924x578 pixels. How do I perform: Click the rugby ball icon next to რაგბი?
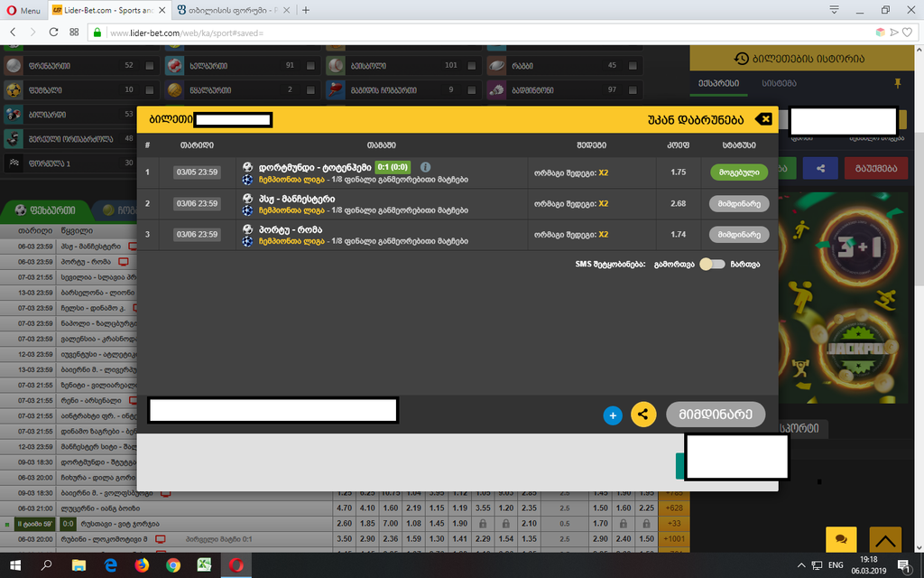pos(497,65)
